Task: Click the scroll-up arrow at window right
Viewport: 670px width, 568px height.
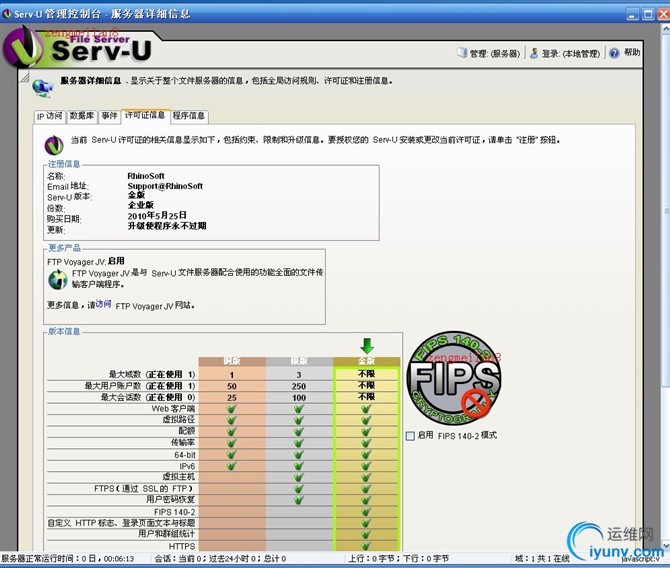Action: click(666, 29)
